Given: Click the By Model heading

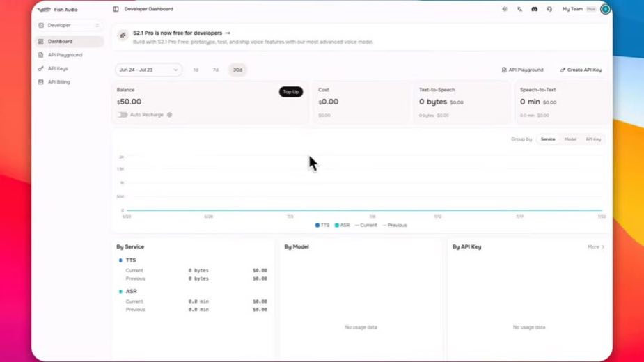Looking at the screenshot, I should (x=297, y=247).
